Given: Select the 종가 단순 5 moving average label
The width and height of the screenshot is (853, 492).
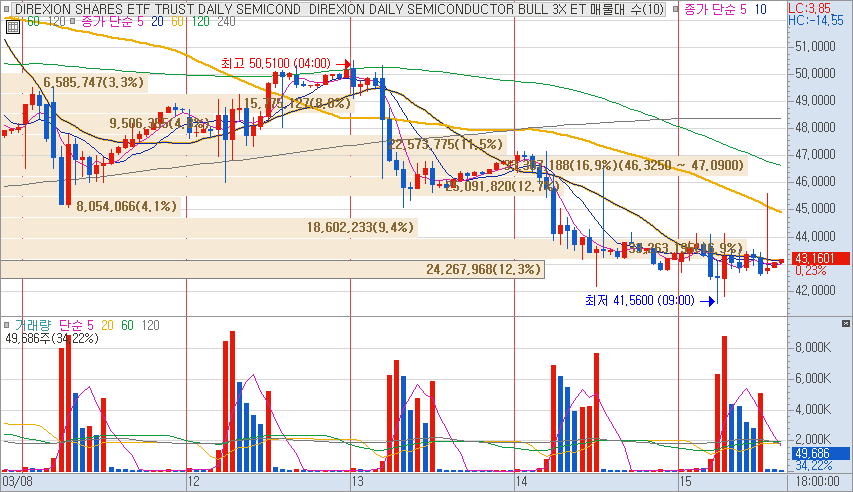Looking at the screenshot, I should point(113,21).
